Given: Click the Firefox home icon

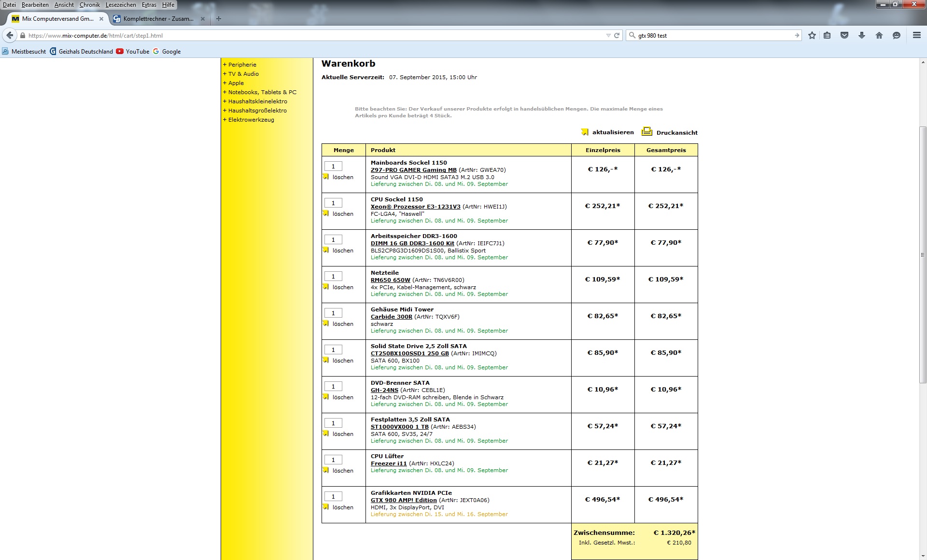Looking at the screenshot, I should [879, 35].
